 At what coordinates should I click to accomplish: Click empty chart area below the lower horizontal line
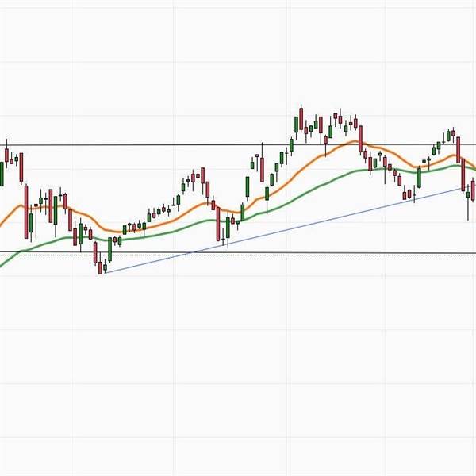238,357
